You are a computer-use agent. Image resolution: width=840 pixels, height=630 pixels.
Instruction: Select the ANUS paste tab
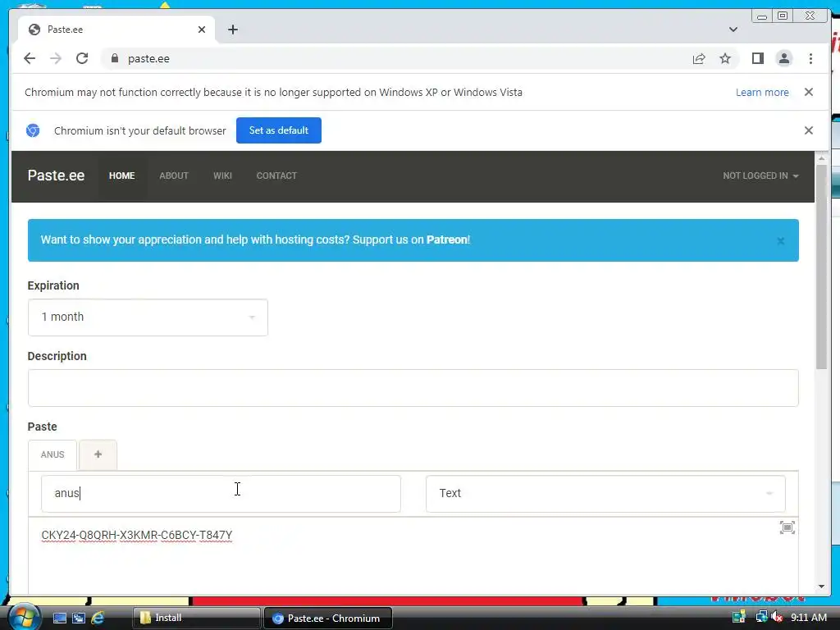coord(52,454)
